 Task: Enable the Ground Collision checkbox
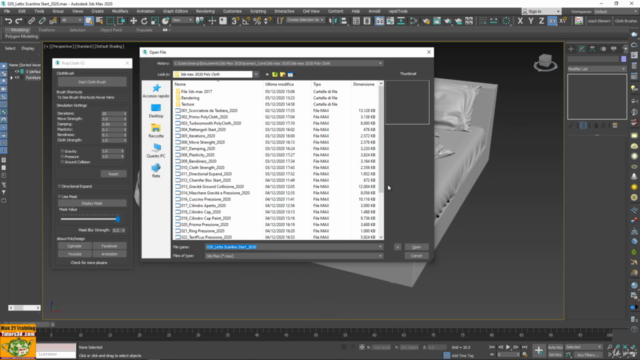point(62,162)
